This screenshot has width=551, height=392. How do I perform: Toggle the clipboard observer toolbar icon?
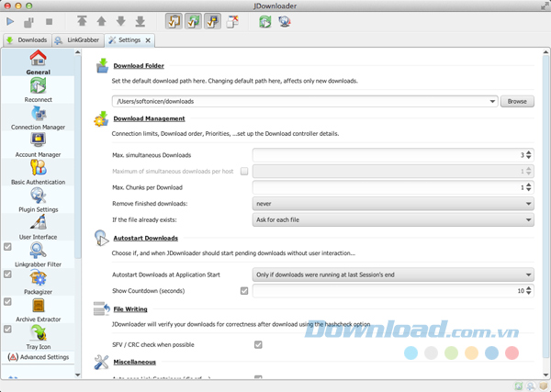click(174, 21)
